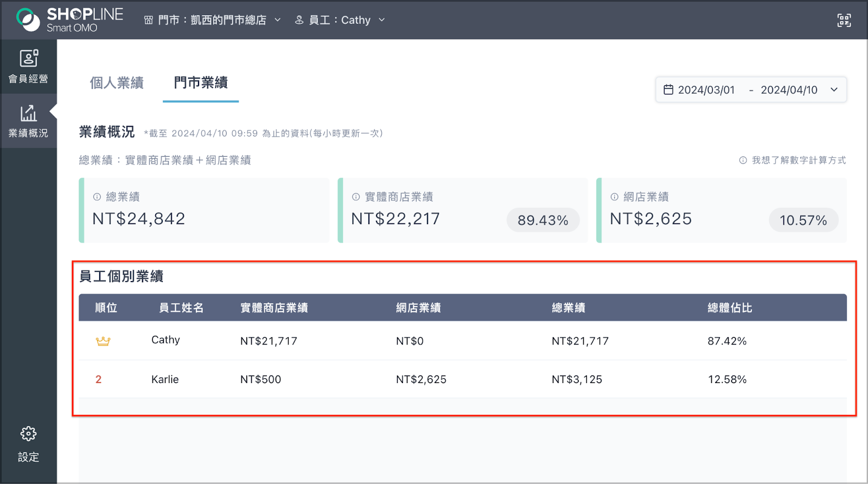Select the start date 2024/03/01
Viewport: 868px width, 484px height.
(706, 90)
